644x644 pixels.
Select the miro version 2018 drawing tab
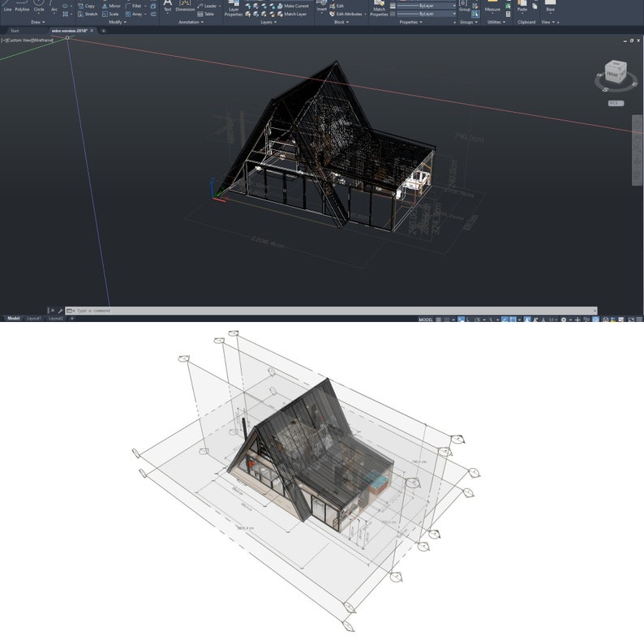[69, 31]
